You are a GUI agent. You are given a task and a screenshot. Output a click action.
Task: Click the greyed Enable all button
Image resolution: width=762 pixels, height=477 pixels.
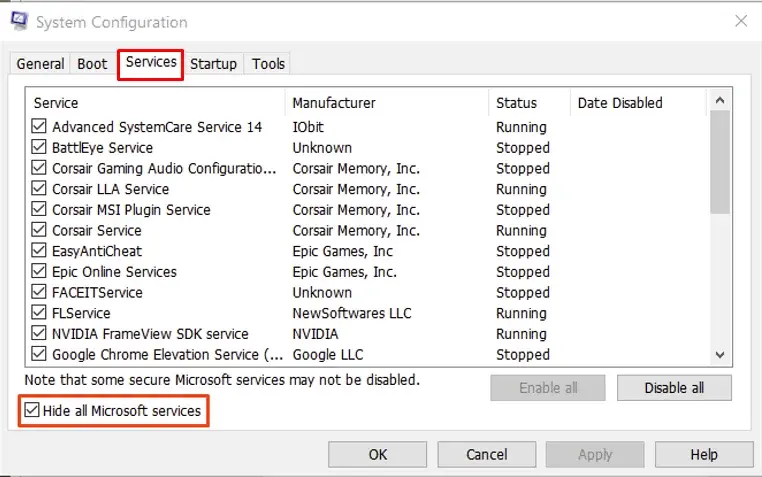(x=548, y=388)
